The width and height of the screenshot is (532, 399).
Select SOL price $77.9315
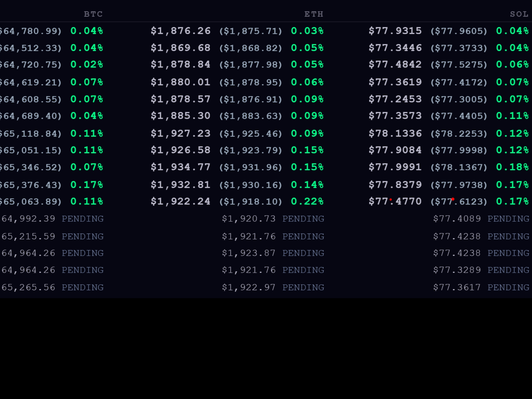coord(395,31)
